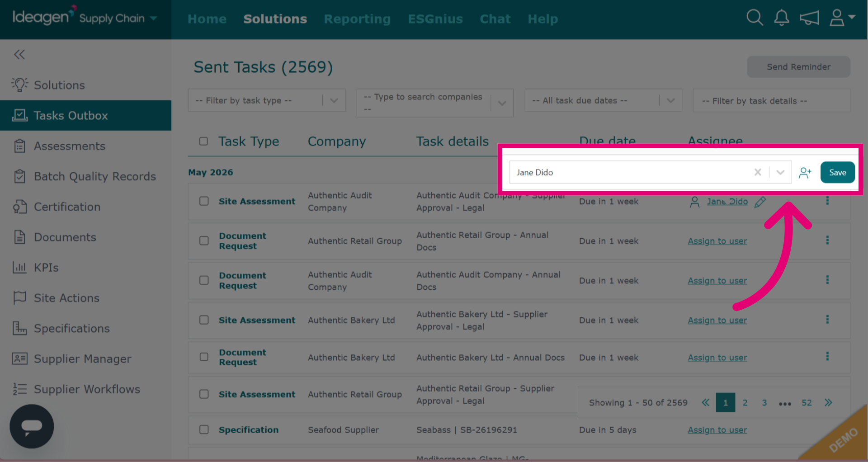Open kebab menu for Authentic Bakery Site Assessment
The height and width of the screenshot is (462, 868).
pos(827,319)
